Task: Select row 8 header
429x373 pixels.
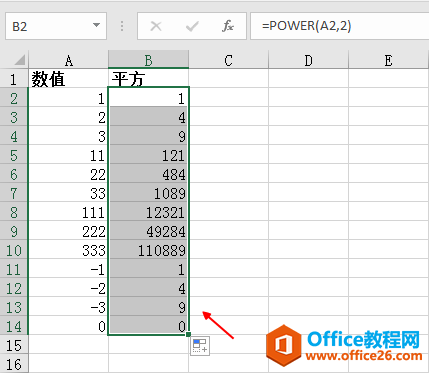Action: [14, 211]
